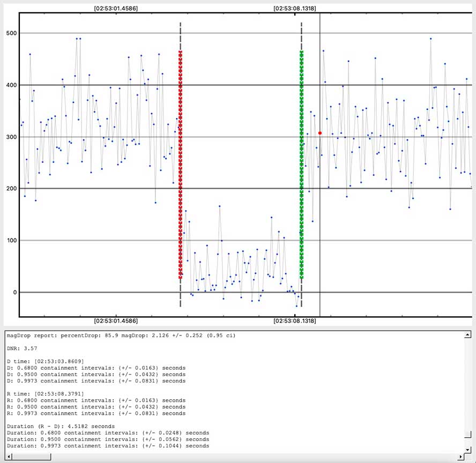Click the red highlighted data point
Image resolution: width=476 pixels, height=463 pixels.
319,133
